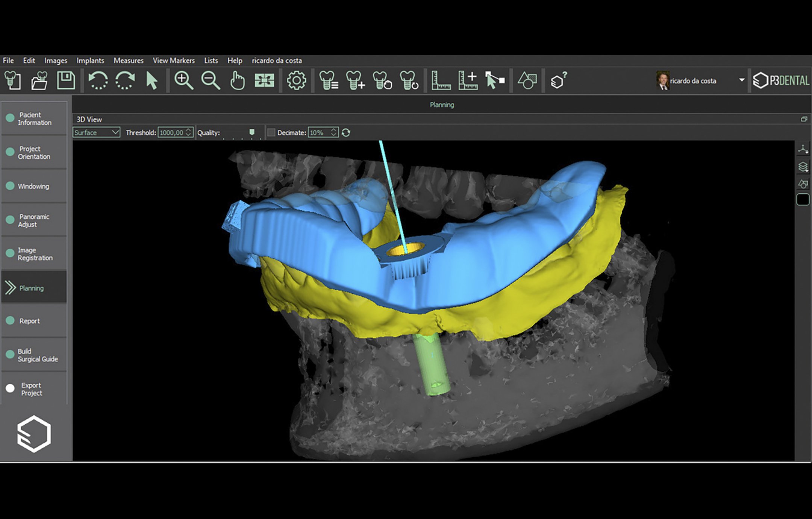Click the Decimate percentage stepper arrows
This screenshot has height=519, width=812.
pyautogui.click(x=333, y=132)
